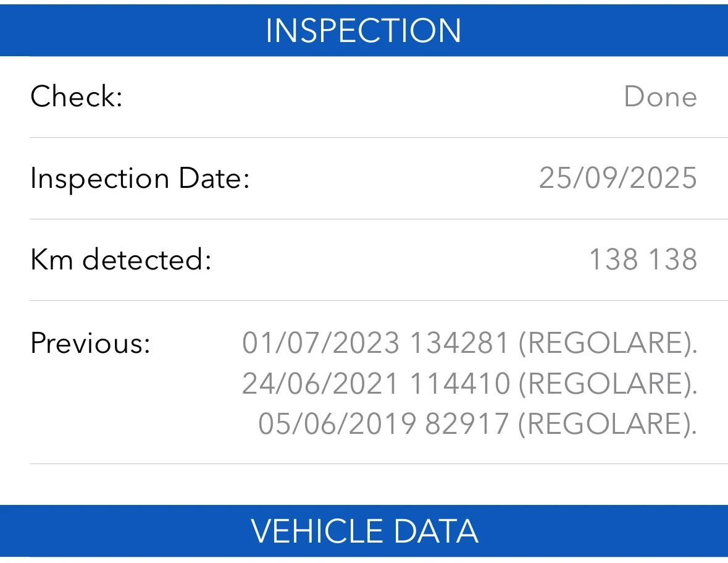Tap the Previous label
This screenshot has width=728, height=563.
[90, 343]
